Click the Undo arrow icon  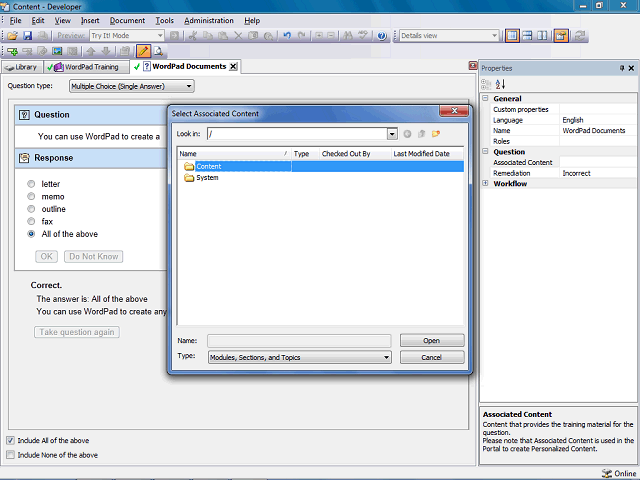click(287, 36)
